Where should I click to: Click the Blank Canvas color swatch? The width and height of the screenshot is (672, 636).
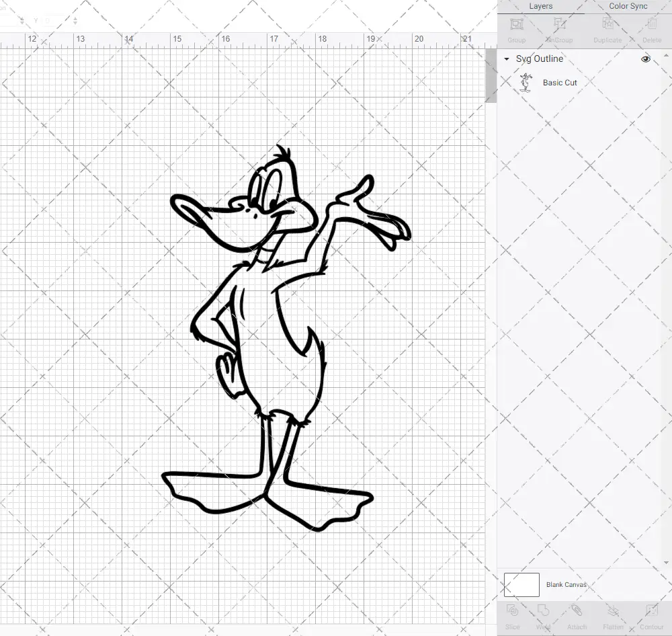[521, 584]
